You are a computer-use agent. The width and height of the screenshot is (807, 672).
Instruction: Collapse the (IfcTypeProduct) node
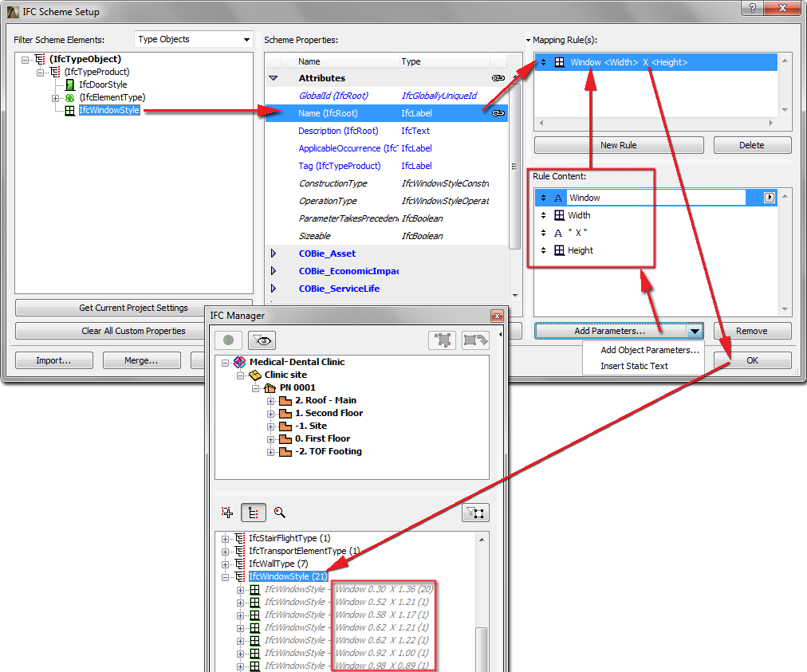click(40, 73)
